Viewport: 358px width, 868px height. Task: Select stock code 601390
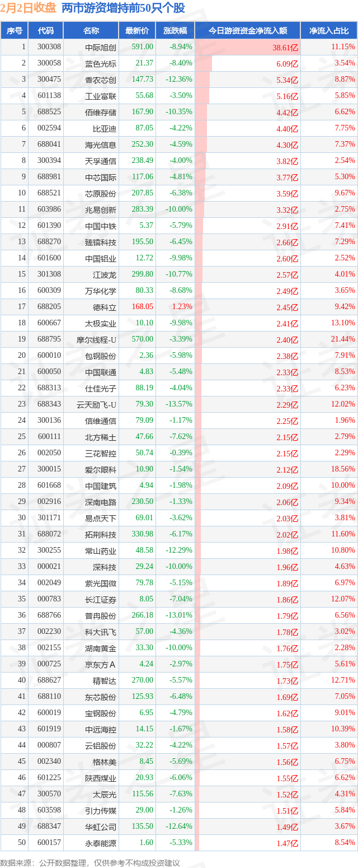point(49,226)
